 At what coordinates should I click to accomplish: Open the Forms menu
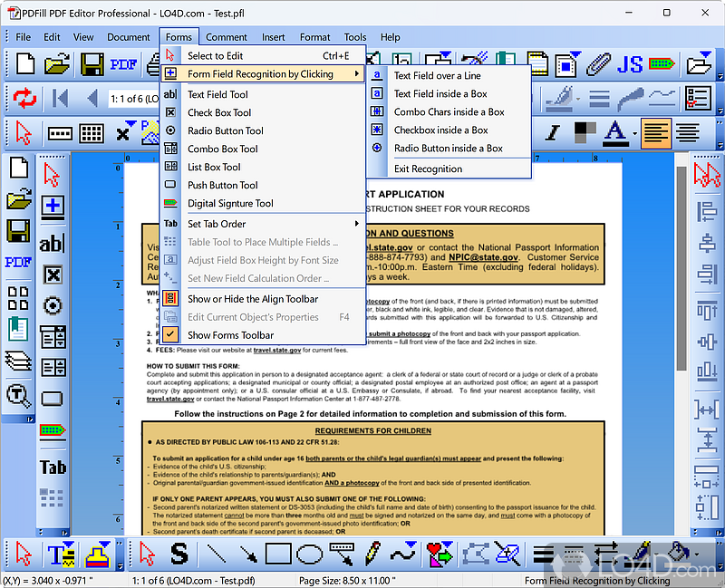pos(179,37)
